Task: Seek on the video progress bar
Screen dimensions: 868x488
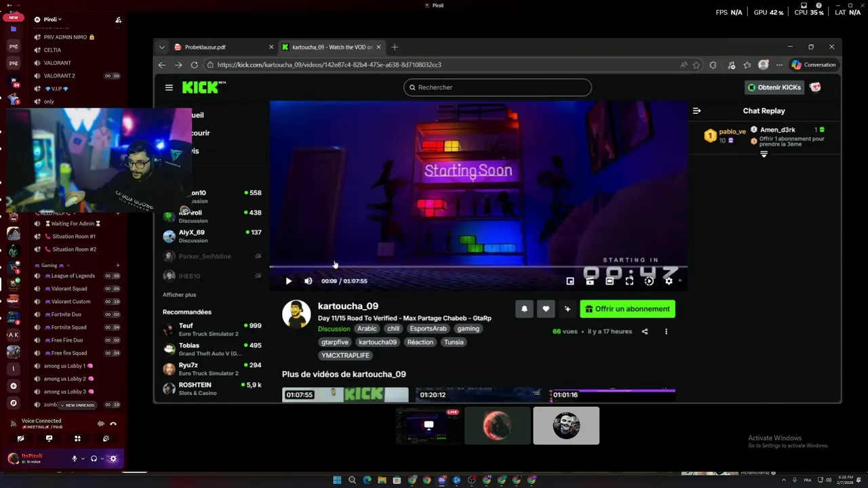Action: coord(479,267)
